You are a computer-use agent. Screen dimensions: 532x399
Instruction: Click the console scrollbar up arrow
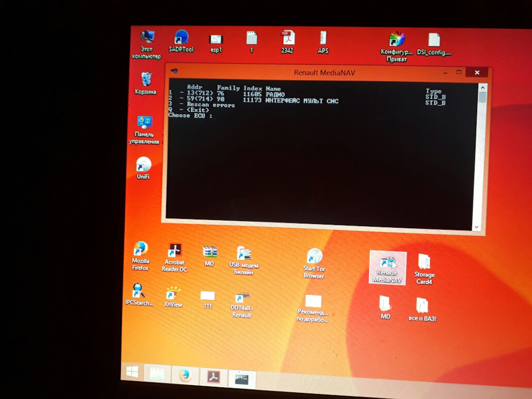click(x=482, y=88)
